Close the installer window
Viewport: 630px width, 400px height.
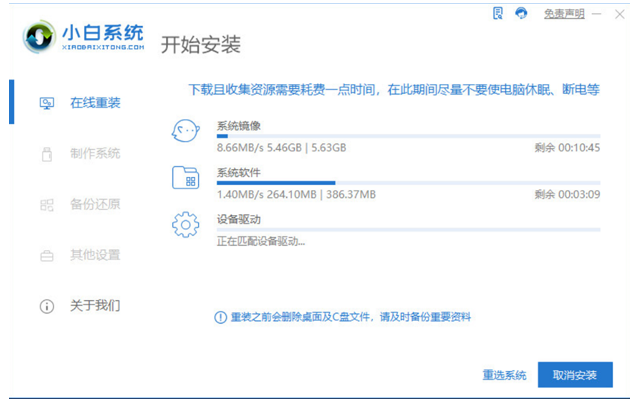[620, 14]
